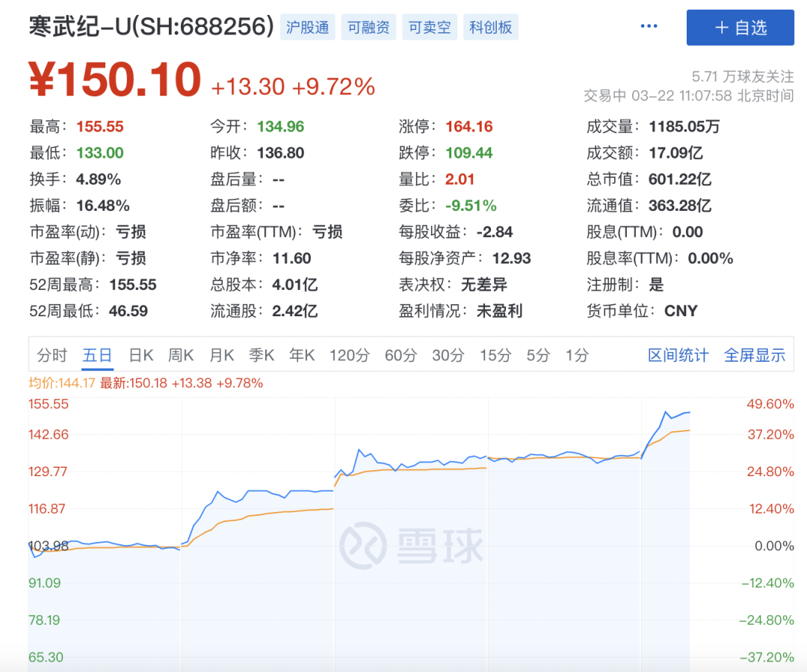Switch to the 年K chart tab
The width and height of the screenshot is (807, 672).
(302, 355)
